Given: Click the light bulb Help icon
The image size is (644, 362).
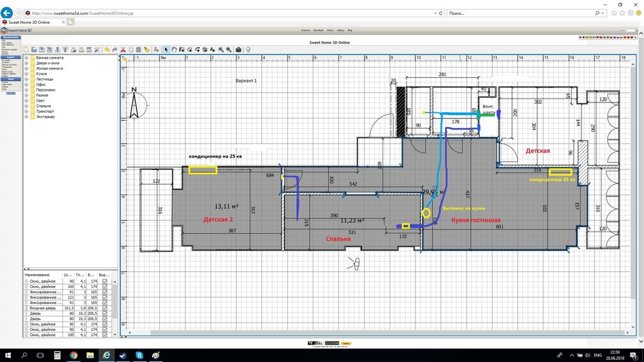Looking at the screenshot, I should tap(248, 50).
